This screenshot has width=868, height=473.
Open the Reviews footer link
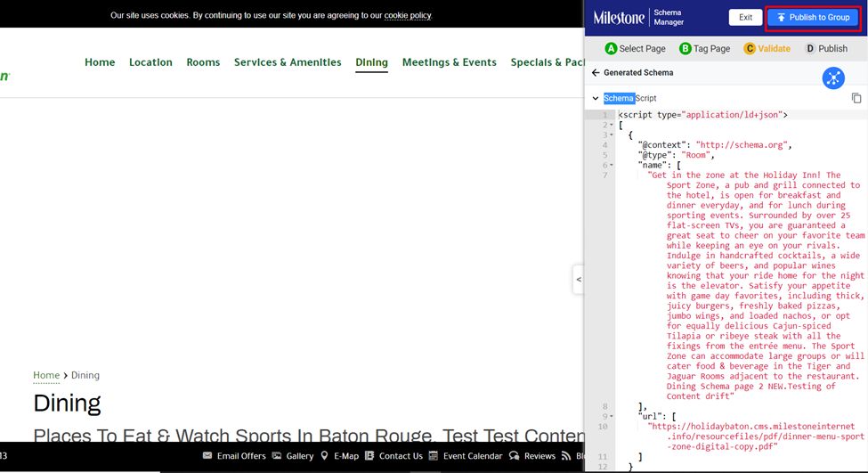tap(539, 456)
